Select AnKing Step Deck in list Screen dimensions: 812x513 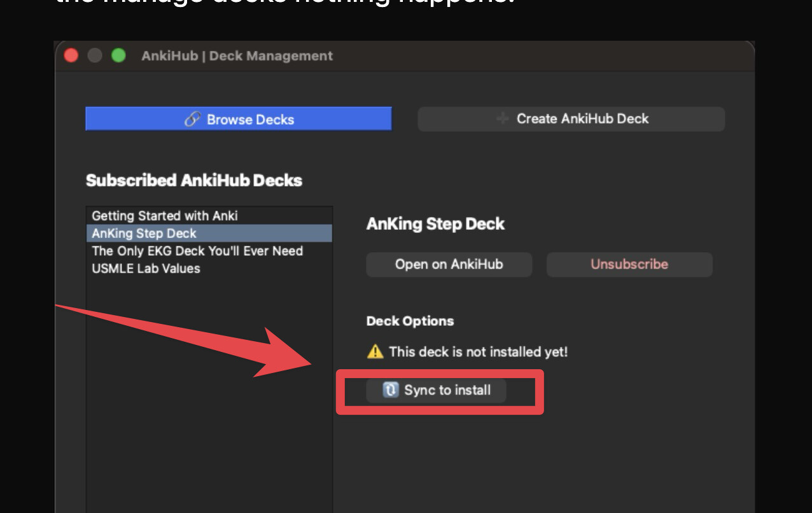[x=209, y=234]
